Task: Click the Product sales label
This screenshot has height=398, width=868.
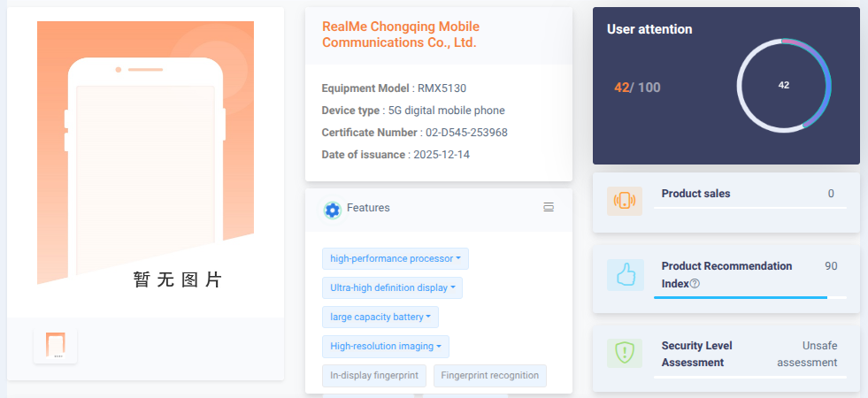Action: [x=695, y=194]
